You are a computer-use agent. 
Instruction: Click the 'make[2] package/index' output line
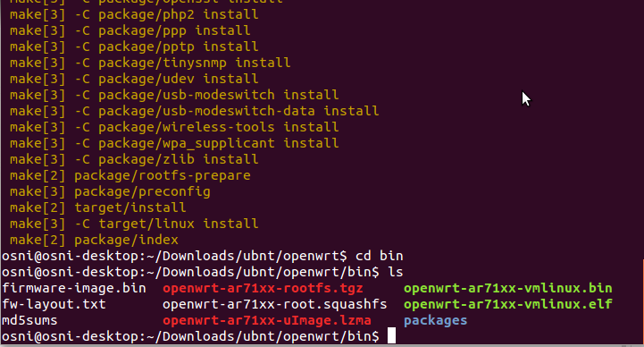click(x=94, y=240)
